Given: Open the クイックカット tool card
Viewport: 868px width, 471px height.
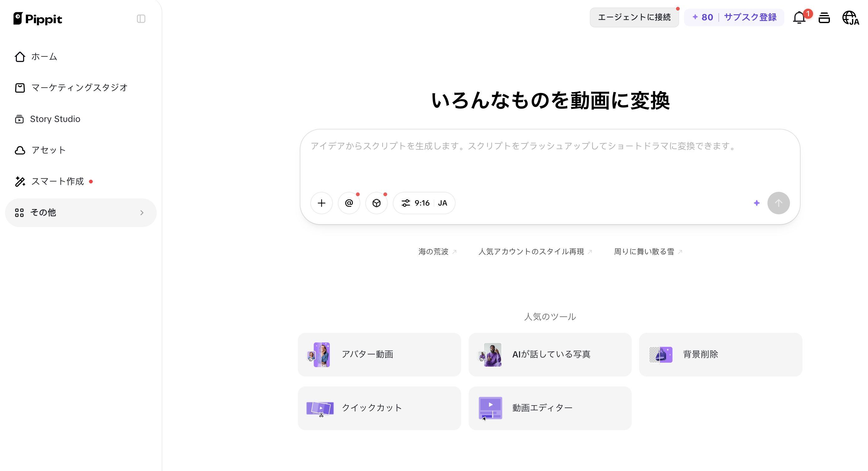Looking at the screenshot, I should coord(379,408).
